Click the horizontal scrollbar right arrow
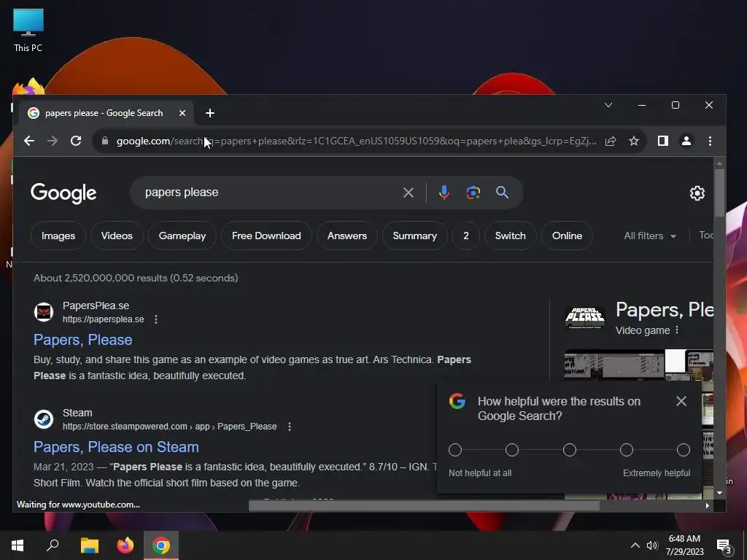This screenshot has width=747, height=560. coord(707,506)
